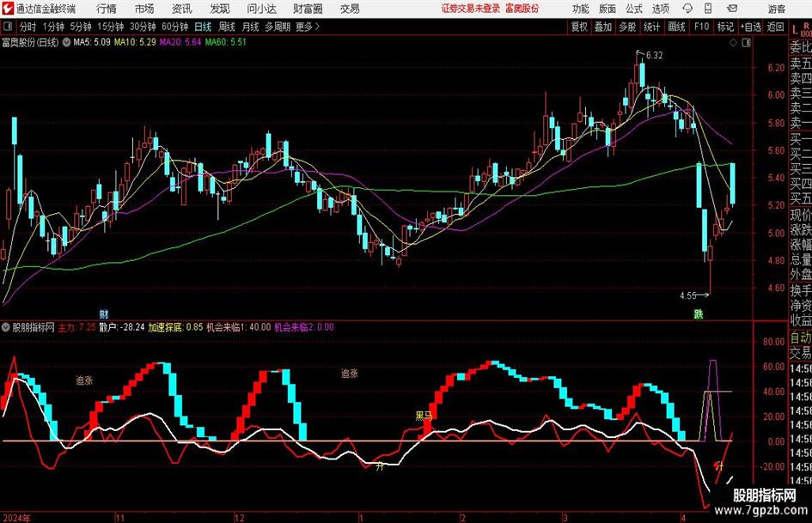This screenshot has width=812, height=523.
Task: Open the 问小达 menu
Action: (x=261, y=9)
